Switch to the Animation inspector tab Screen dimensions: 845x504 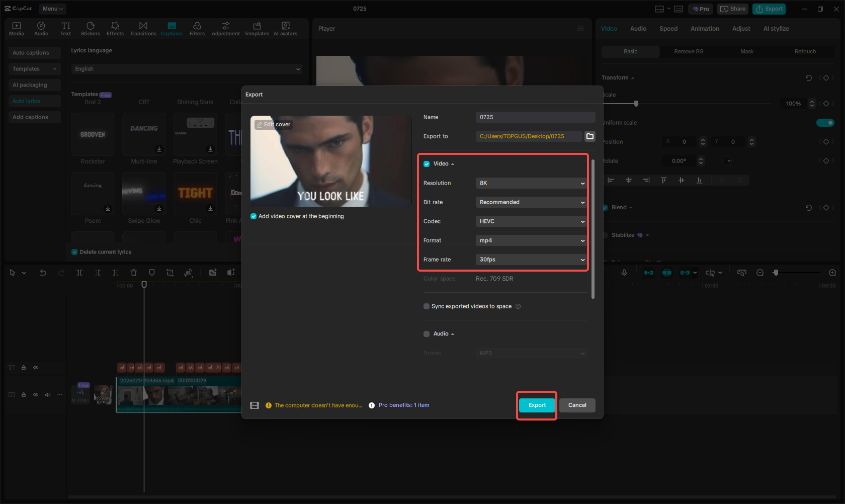(x=705, y=29)
